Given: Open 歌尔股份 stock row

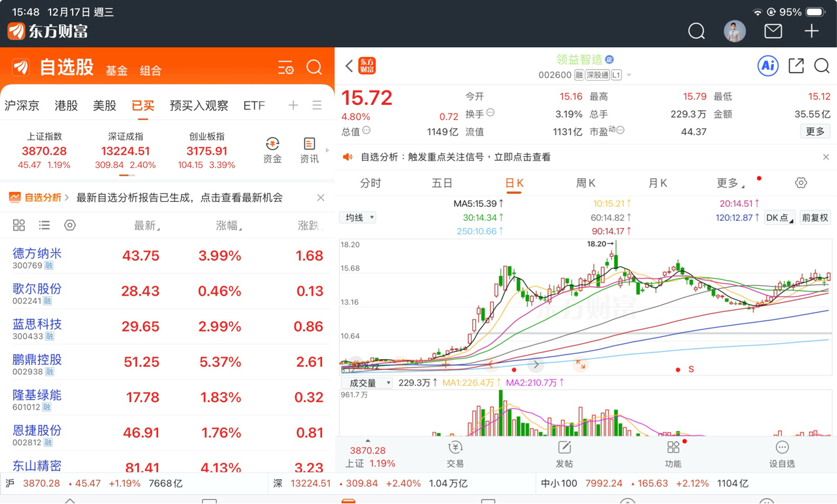Looking at the screenshot, I should [167, 292].
